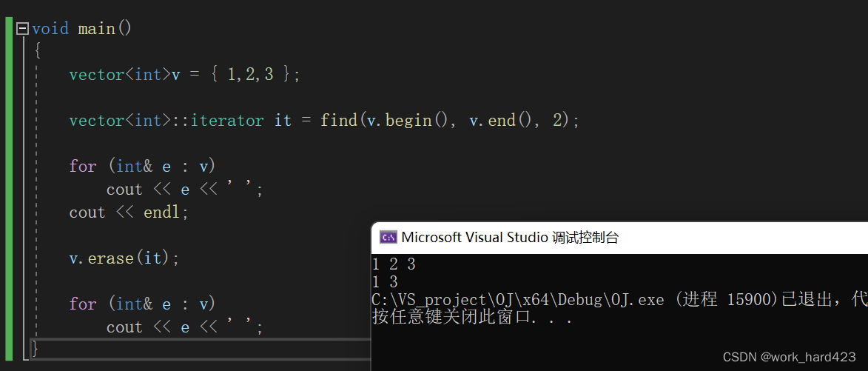The image size is (868, 371).
Task: Click the first 'for (int& e : v)' line
Action: [x=142, y=166]
